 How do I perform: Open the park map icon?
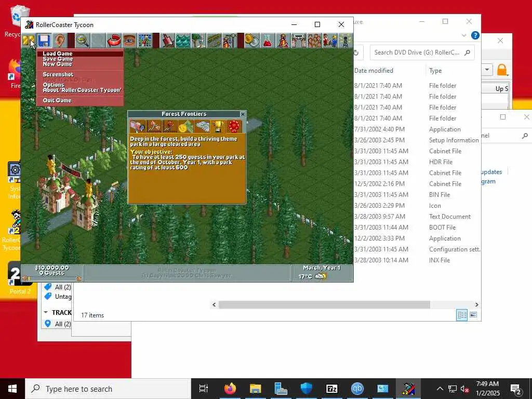(x=145, y=41)
